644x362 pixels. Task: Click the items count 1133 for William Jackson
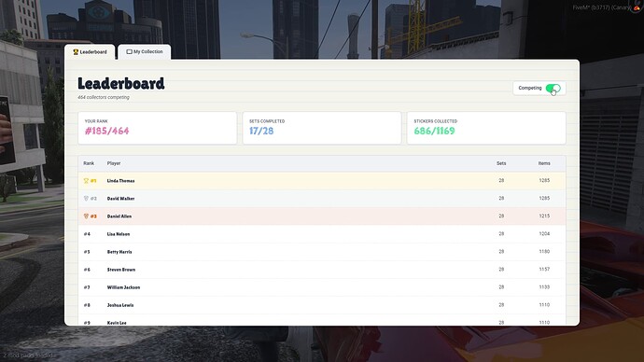(x=544, y=287)
